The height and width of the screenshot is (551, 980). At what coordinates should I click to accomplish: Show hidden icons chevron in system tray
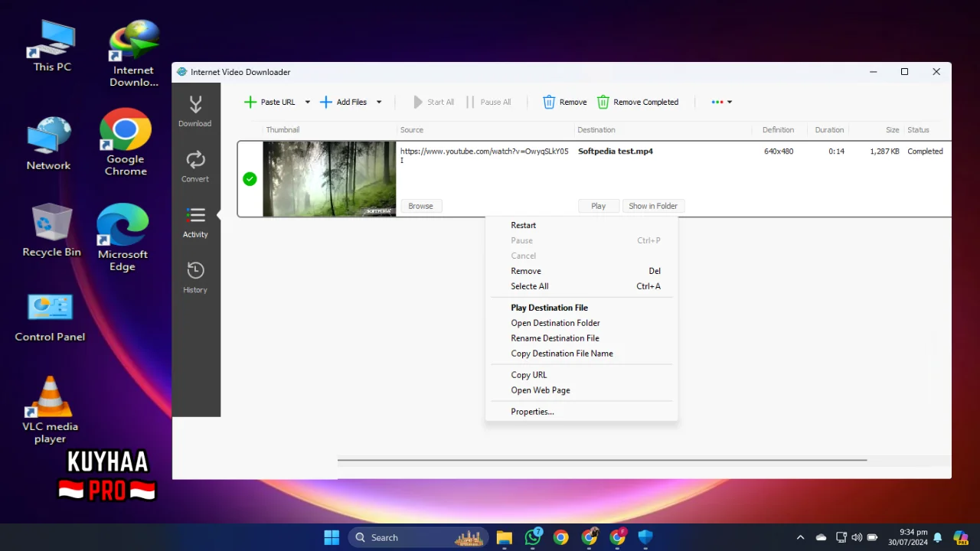tap(800, 537)
